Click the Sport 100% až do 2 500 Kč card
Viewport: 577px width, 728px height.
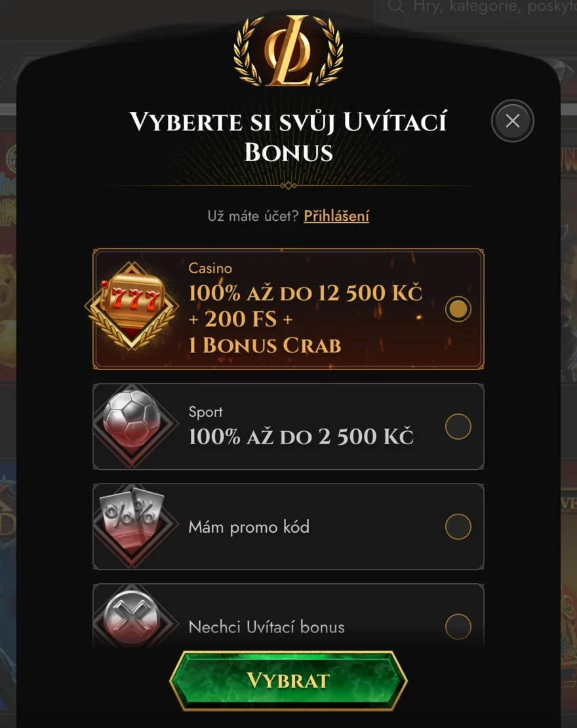coord(288,426)
